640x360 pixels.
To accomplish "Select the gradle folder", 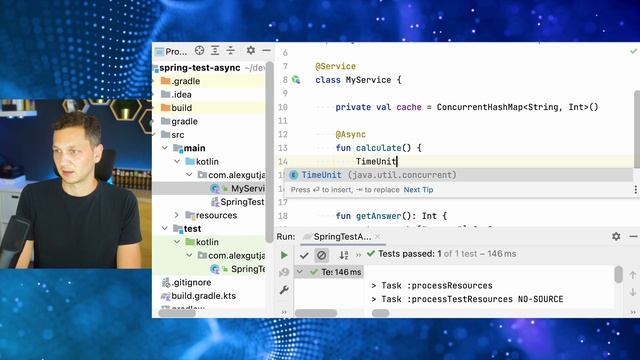I will (x=179, y=121).
